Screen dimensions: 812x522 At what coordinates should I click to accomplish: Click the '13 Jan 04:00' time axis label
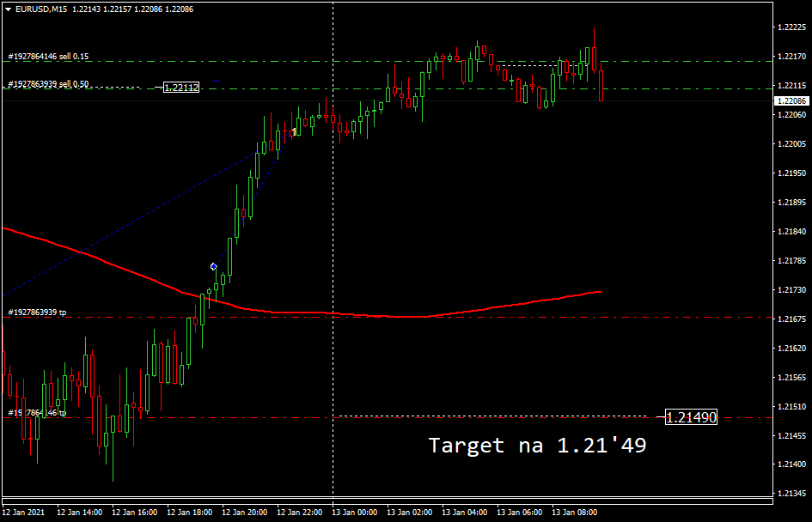[x=465, y=513]
